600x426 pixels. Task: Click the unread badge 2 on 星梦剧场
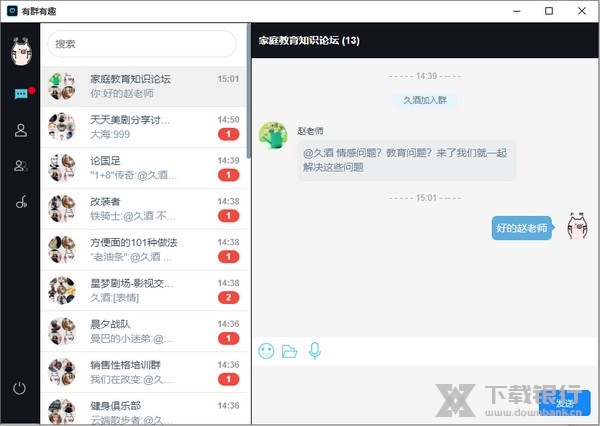[228, 297]
